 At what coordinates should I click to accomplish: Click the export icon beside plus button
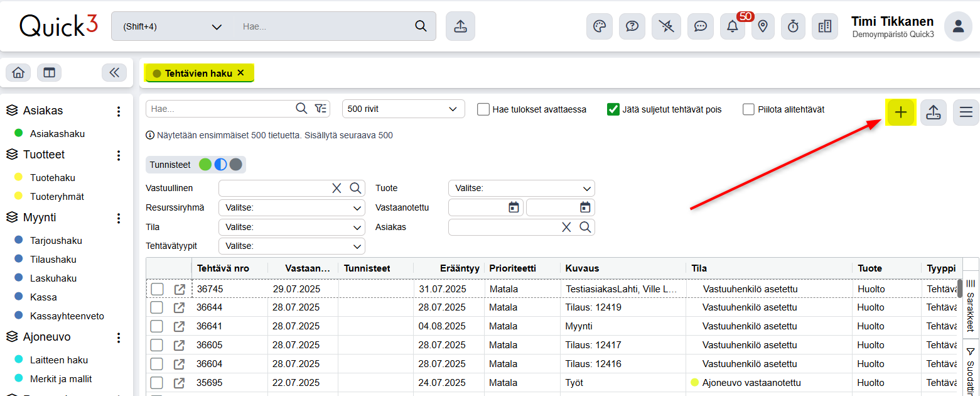click(934, 113)
